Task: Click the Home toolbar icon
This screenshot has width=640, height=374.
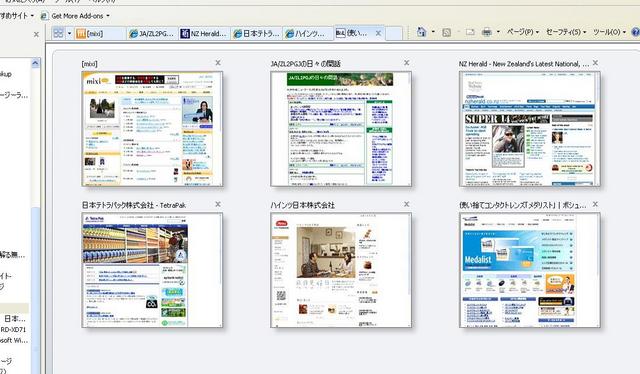Action: (x=421, y=32)
